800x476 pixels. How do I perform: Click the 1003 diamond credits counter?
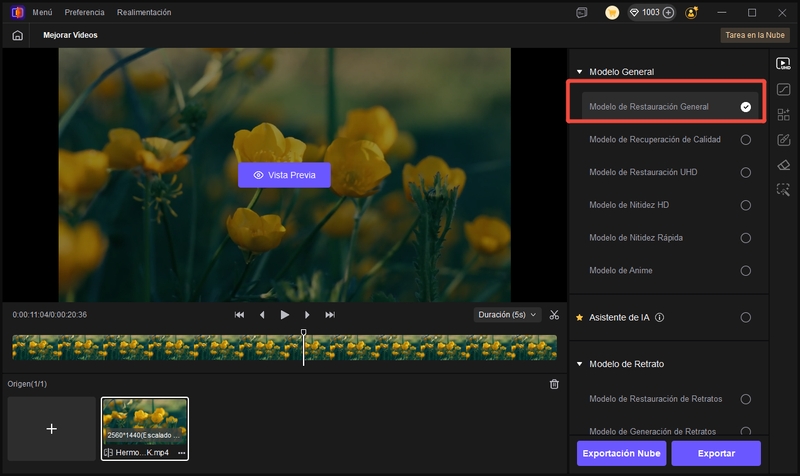point(645,12)
